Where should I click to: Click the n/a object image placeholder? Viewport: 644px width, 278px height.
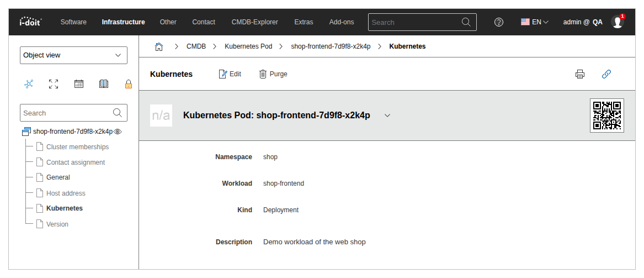[x=161, y=116]
